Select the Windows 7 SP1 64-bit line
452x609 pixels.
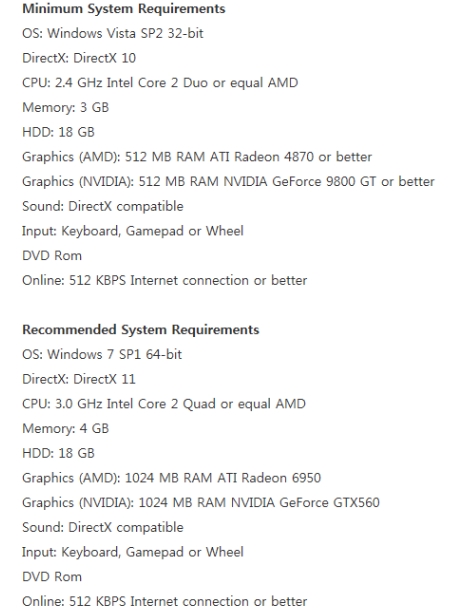click(102, 355)
